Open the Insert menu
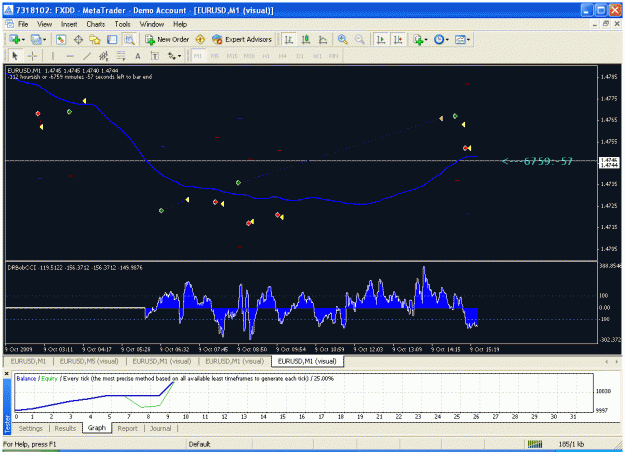 coord(69,24)
